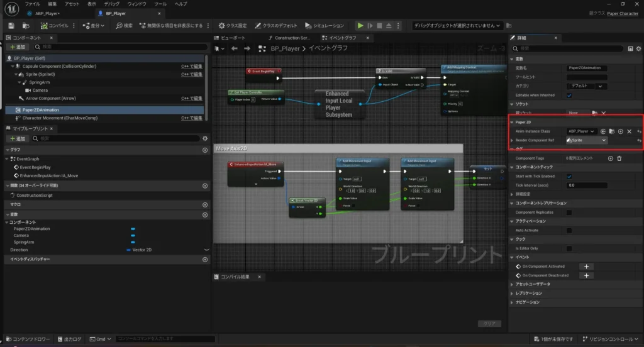
Task: Open the ウィンドウ menu
Action: [136, 4]
